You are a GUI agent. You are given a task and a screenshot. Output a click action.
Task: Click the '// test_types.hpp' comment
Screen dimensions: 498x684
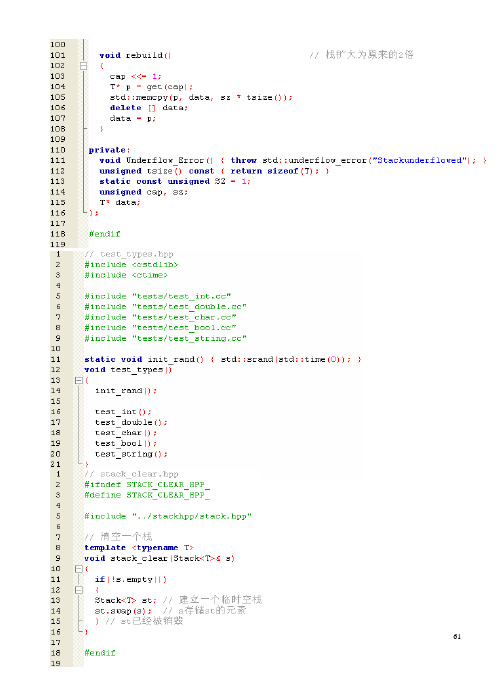pyautogui.click(x=129, y=254)
